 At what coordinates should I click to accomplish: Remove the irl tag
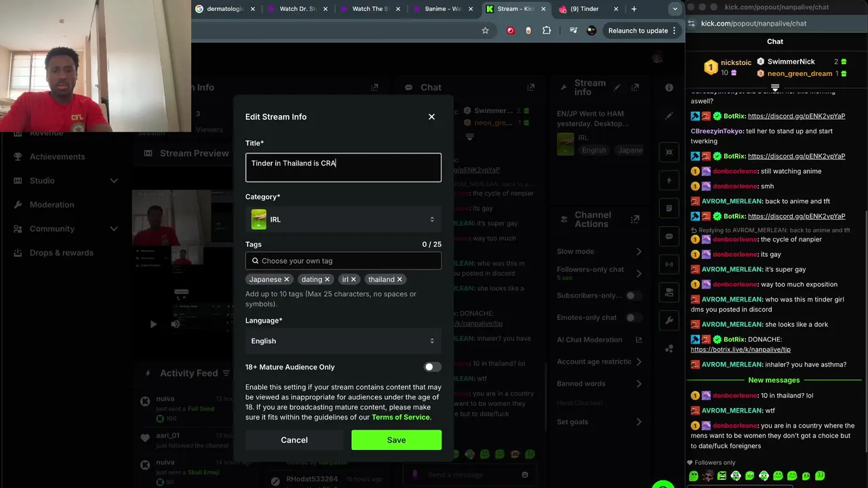353,279
